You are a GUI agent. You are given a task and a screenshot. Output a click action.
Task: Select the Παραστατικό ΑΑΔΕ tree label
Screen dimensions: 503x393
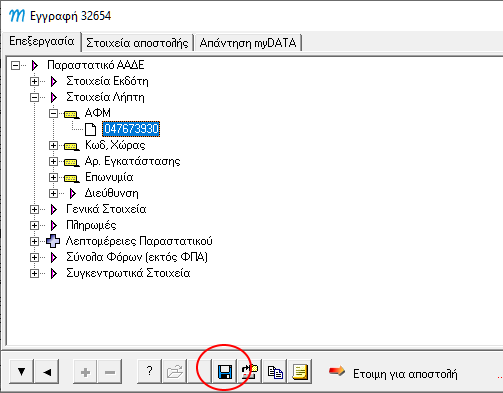[96, 65]
